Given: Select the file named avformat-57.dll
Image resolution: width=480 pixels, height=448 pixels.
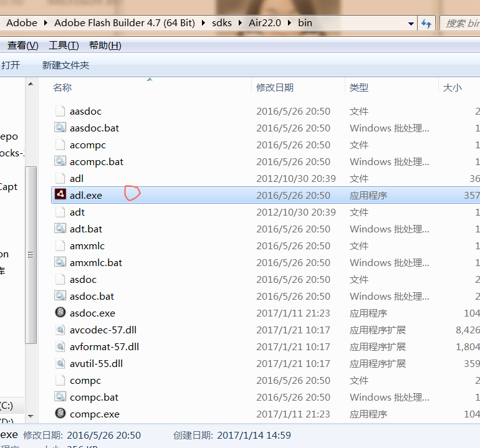Looking at the screenshot, I should click(x=104, y=346).
